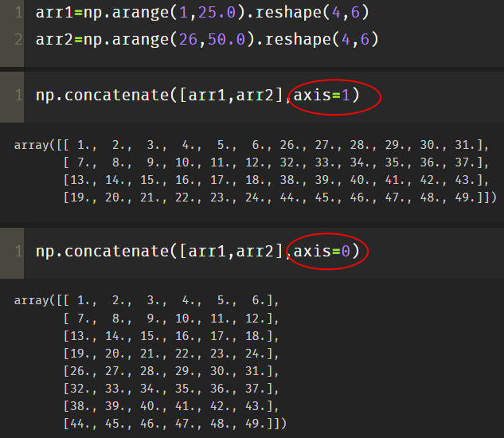
Task: Click the code line defining arr2
Action: click(x=207, y=40)
